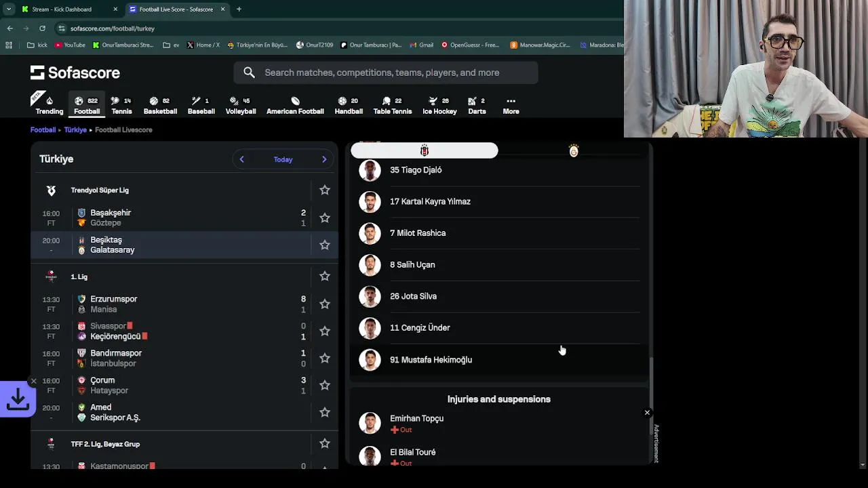This screenshot has height=488, width=868.
Task: Favorite TFF 2. Lig Beyaz Grup
Action: (x=325, y=444)
